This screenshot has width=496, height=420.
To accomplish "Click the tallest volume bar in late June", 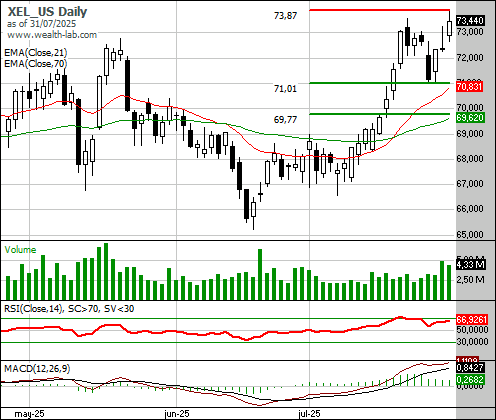I will pyautogui.click(x=260, y=274).
